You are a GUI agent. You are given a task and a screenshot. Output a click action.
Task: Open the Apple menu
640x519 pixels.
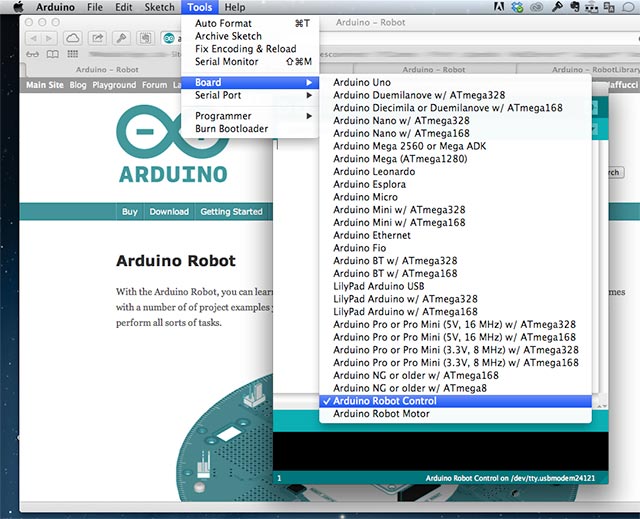(18, 7)
